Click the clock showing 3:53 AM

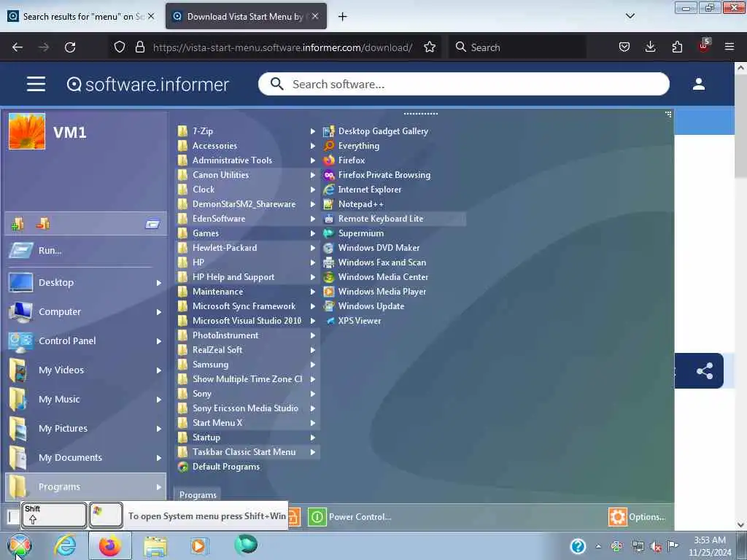pos(710,546)
